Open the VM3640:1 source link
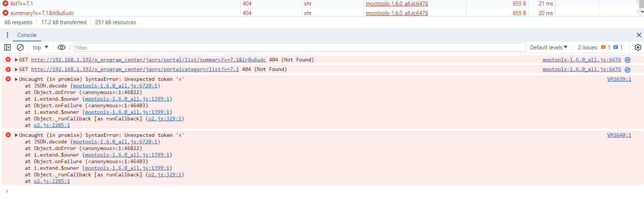 coord(619,135)
